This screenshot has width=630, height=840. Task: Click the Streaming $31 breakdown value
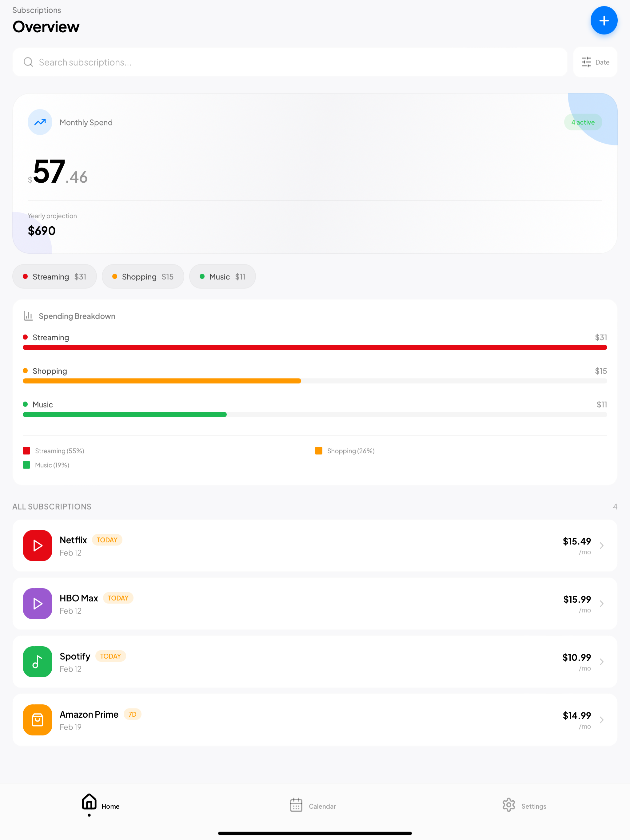pyautogui.click(x=601, y=337)
